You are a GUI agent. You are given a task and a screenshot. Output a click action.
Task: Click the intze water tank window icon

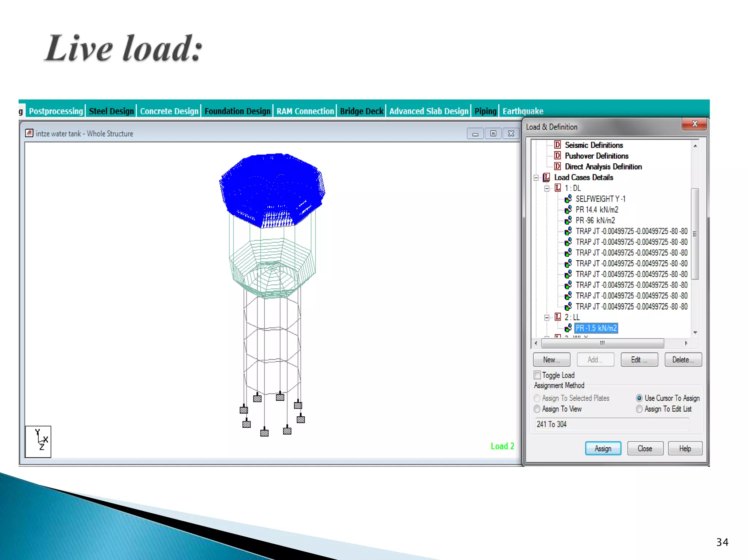coord(29,133)
